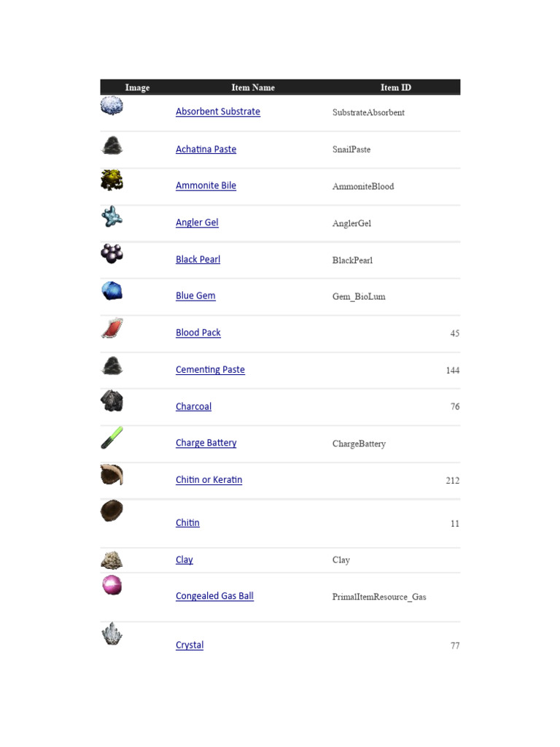Go to the Crystal item page
Viewport: 560px width, 747px height.
click(x=190, y=645)
